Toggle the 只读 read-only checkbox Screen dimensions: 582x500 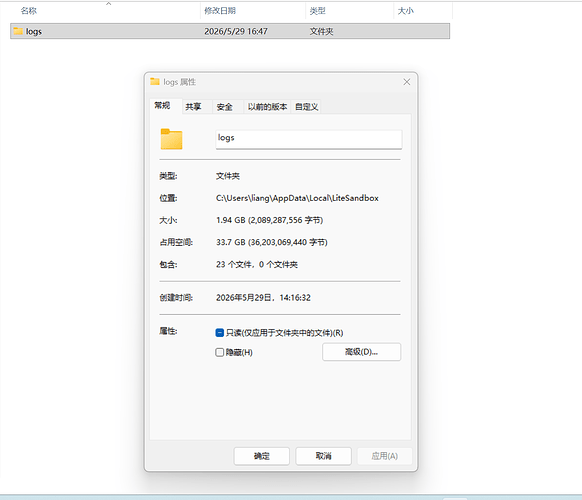(x=219, y=333)
